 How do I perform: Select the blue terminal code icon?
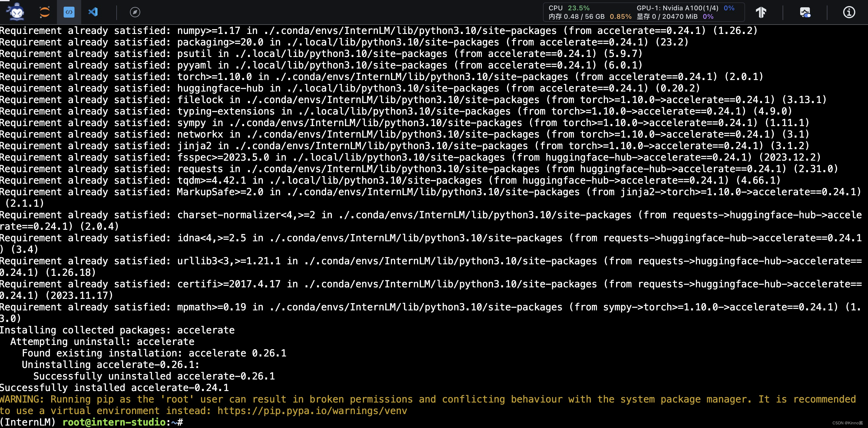[69, 12]
